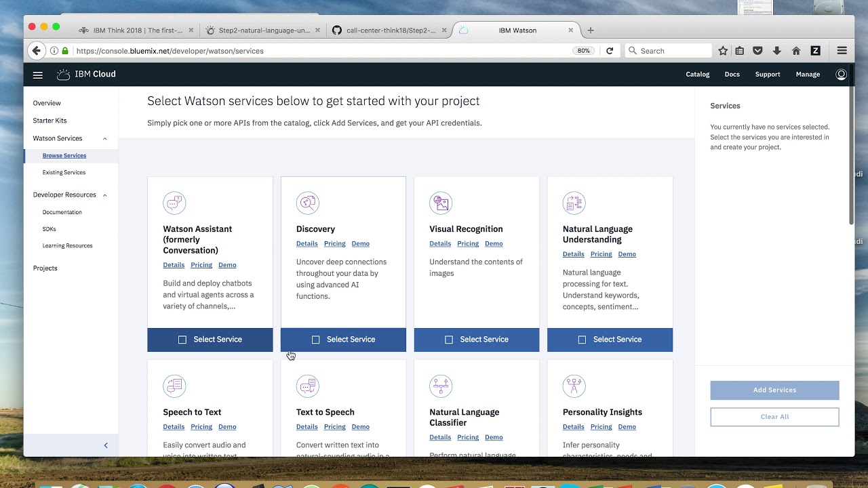Viewport: 868px width, 488px height.
Task: Close the IBM Watson browser tab
Action: pos(571,30)
